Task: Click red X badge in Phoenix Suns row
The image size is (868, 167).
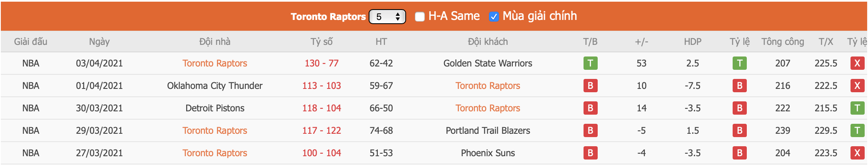Action: tap(857, 153)
